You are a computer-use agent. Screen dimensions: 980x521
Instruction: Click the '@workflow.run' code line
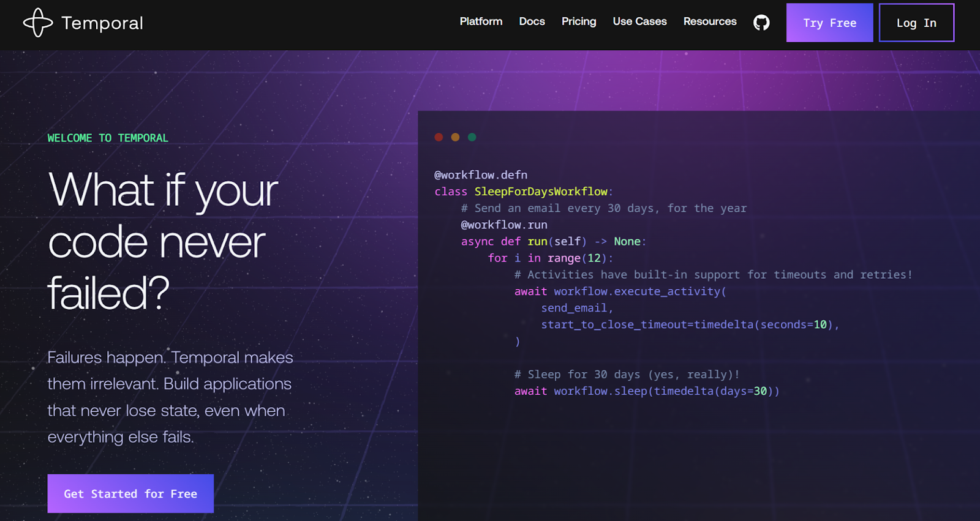click(504, 225)
